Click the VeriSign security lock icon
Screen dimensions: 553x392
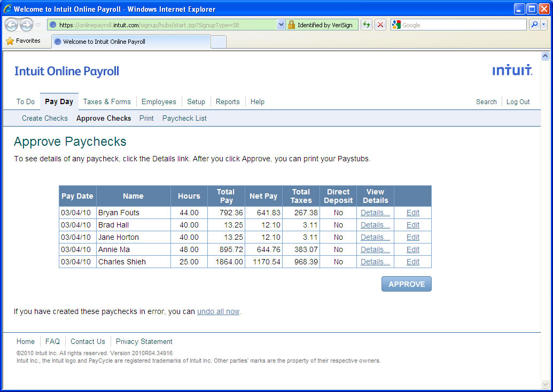(x=291, y=25)
